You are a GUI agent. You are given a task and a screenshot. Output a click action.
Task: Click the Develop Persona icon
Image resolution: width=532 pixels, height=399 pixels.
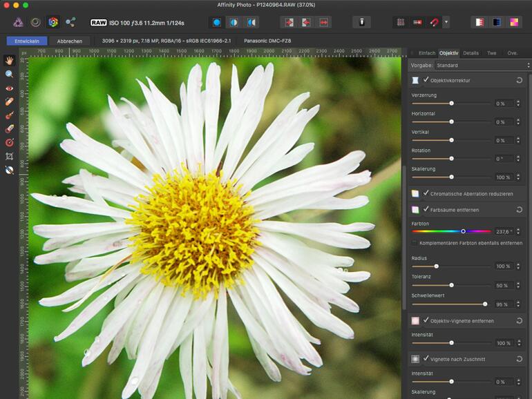click(x=53, y=22)
